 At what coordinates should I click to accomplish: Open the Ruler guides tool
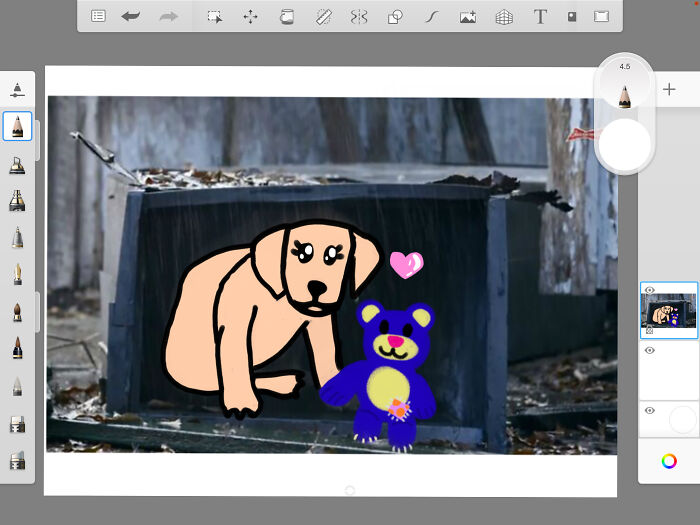[x=323, y=16]
